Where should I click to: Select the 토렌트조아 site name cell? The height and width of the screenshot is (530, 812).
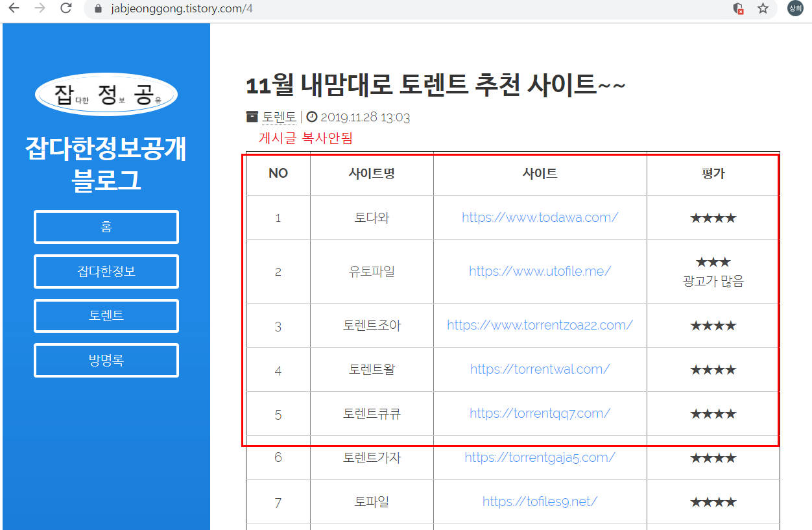point(372,325)
